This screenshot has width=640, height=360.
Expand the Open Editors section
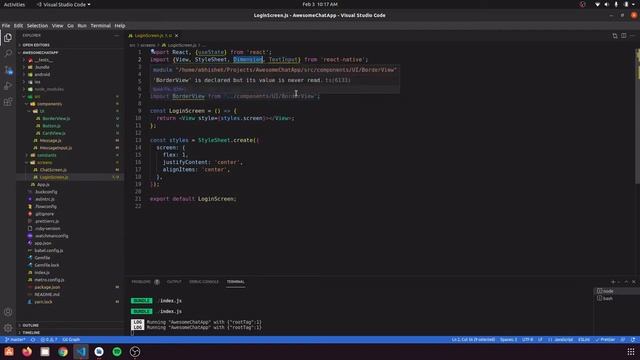36,45
